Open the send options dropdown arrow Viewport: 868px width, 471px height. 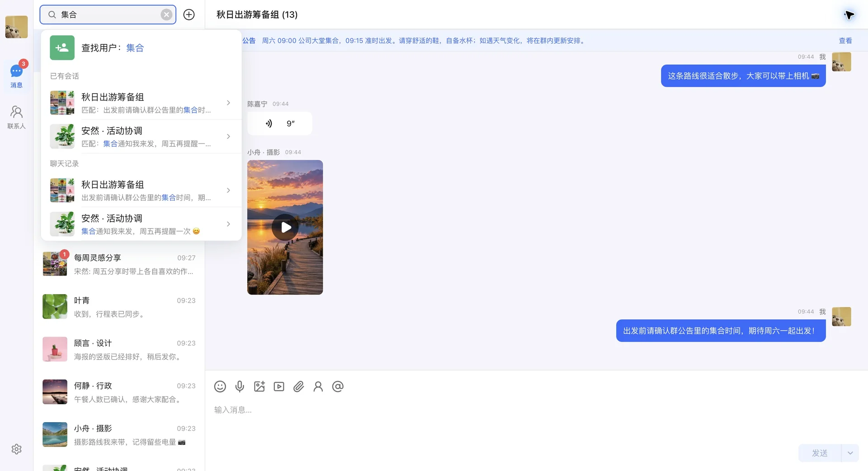(850, 453)
